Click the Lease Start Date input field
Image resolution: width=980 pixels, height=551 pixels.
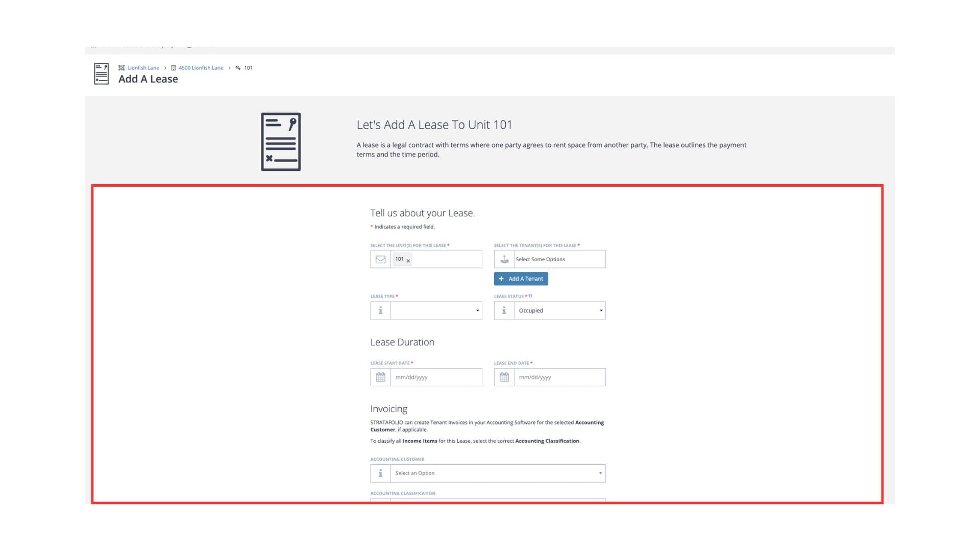[x=436, y=377]
